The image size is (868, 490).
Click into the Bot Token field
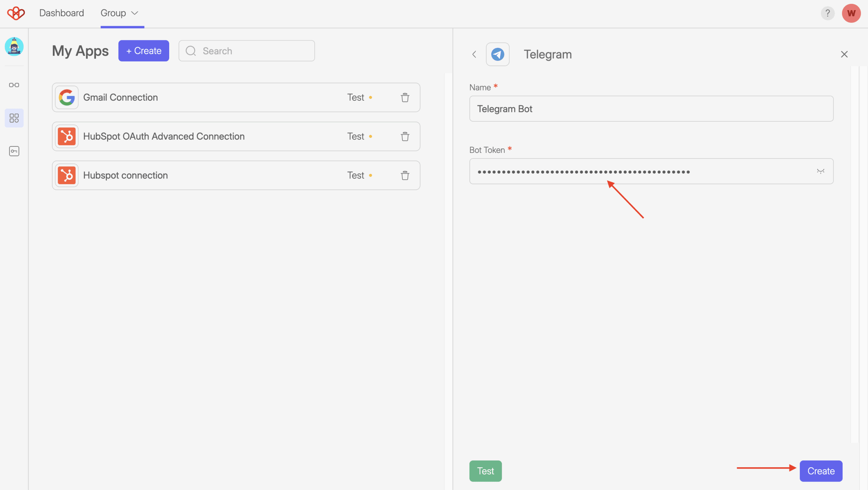(x=651, y=171)
